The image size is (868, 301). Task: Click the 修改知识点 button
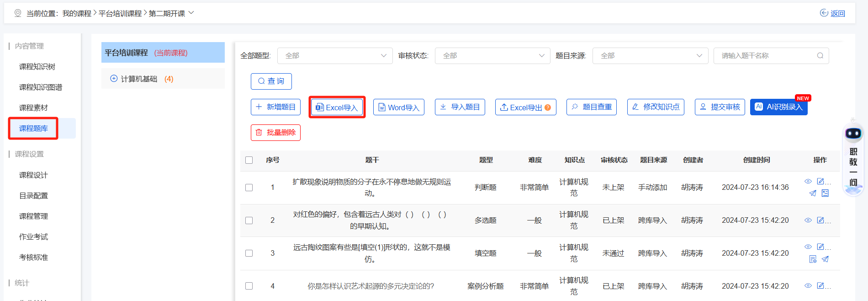(x=656, y=107)
